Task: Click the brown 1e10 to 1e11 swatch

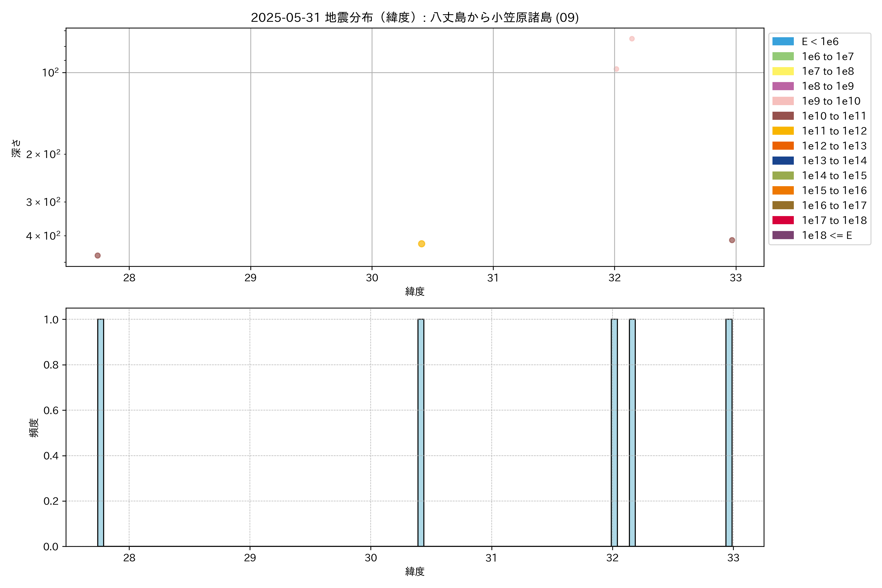Action: [783, 116]
